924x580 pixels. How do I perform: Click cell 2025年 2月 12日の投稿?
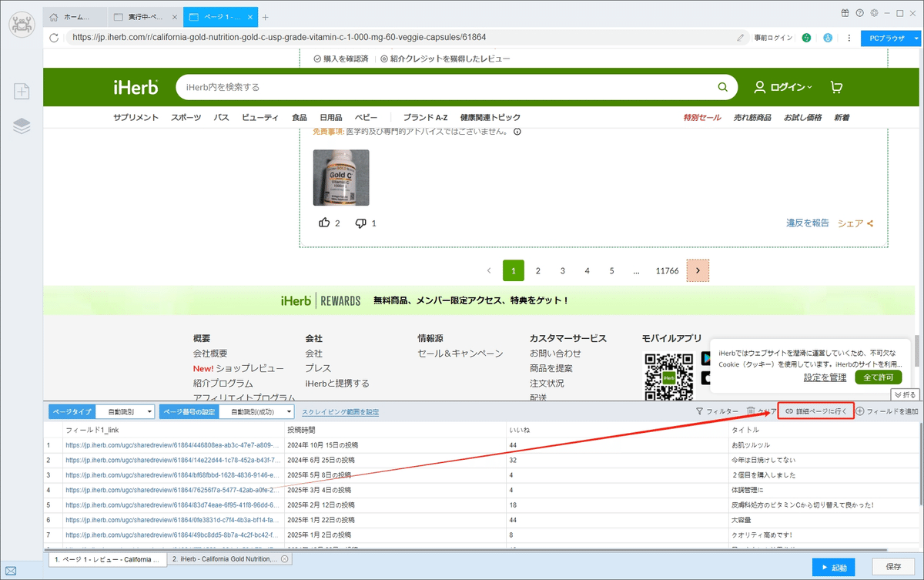coord(394,505)
